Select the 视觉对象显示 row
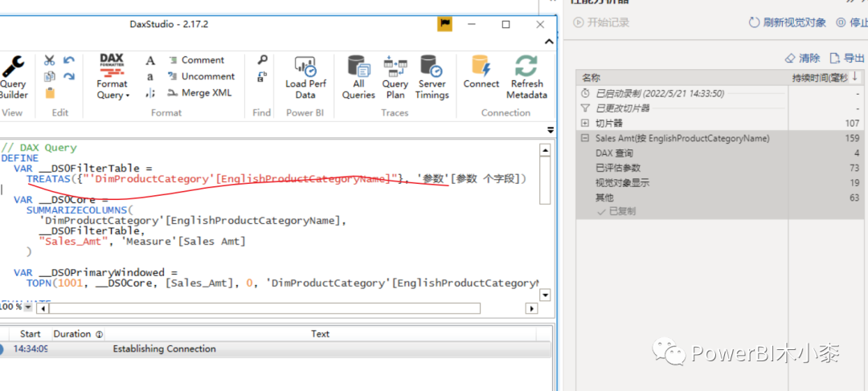The height and width of the screenshot is (391, 868). (719, 183)
